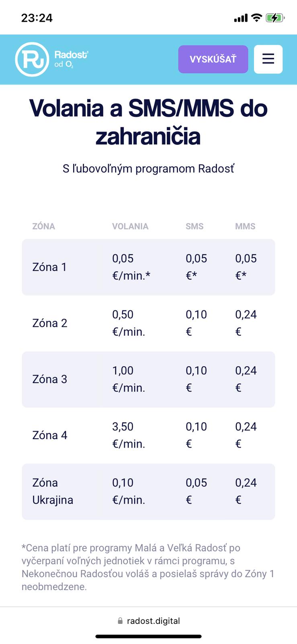The width and height of the screenshot is (297, 644).
Task: Tap the battery status icon
Action: tap(275, 18)
